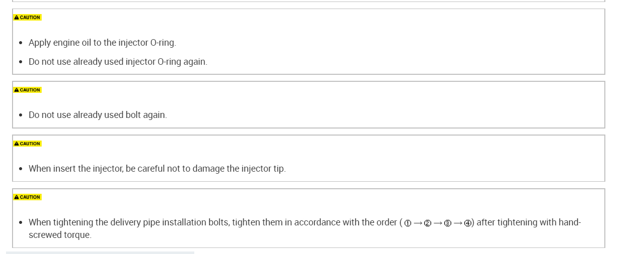
Task: Click the "screwed torque." text on the last line
Action: coord(60,235)
